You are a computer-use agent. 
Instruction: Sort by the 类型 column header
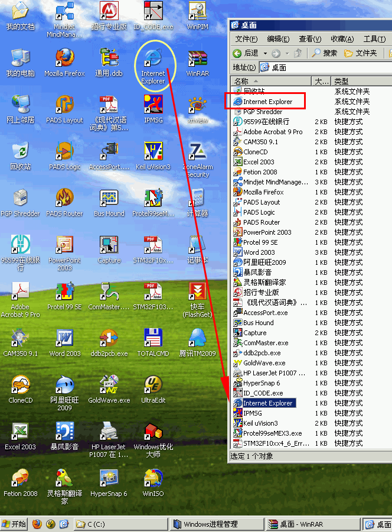tap(361, 81)
